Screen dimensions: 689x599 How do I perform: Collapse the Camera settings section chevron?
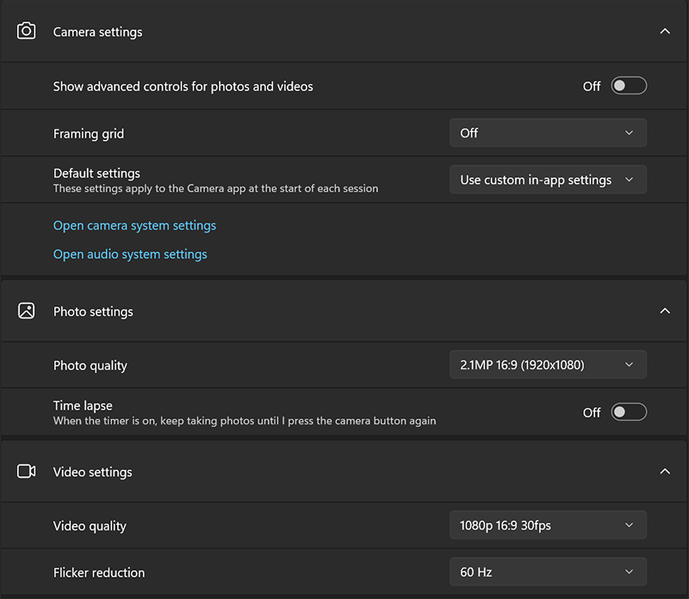point(665,32)
